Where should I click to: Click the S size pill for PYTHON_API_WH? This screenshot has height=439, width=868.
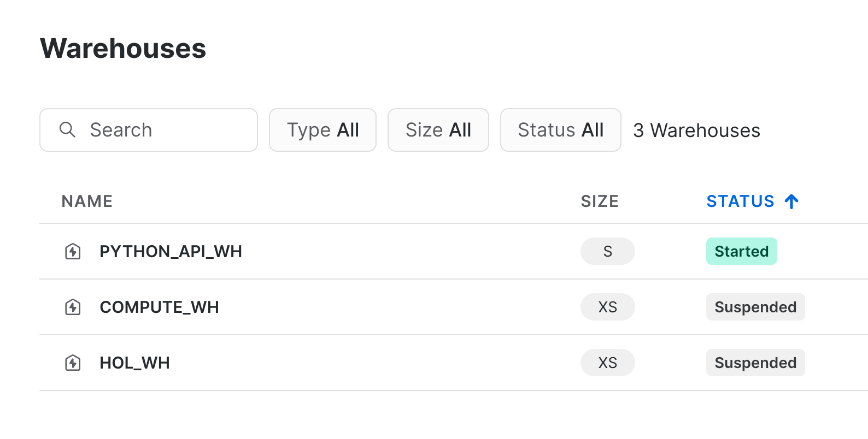607,251
